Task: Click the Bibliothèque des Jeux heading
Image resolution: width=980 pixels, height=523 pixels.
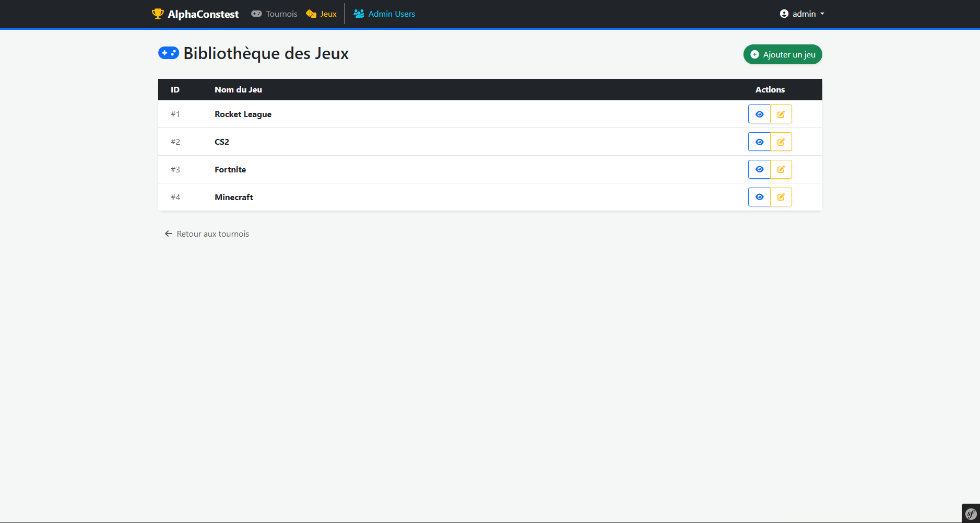Action: 254,53
